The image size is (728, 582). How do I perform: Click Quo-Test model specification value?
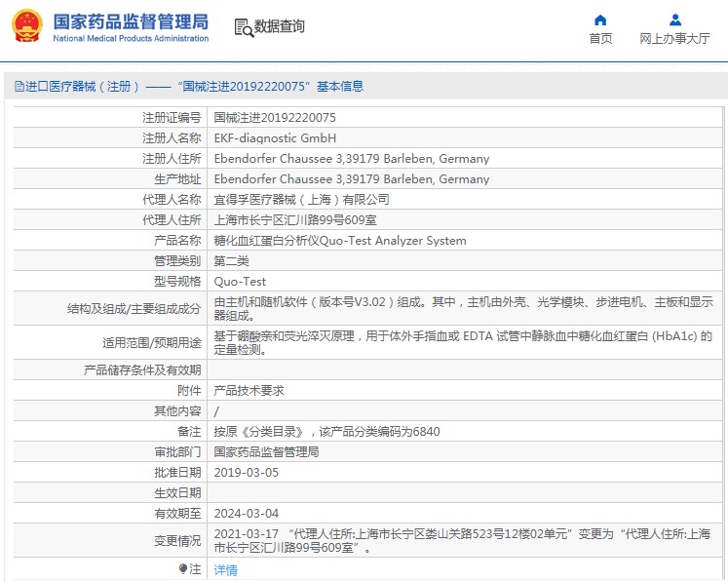tap(240, 281)
